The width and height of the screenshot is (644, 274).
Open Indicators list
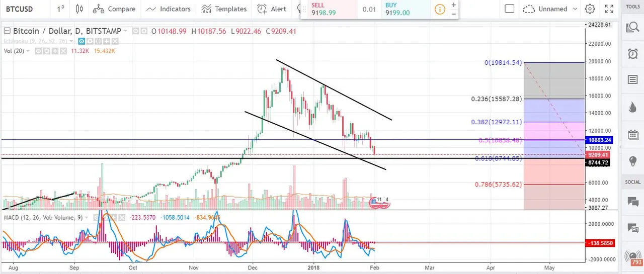169,9
